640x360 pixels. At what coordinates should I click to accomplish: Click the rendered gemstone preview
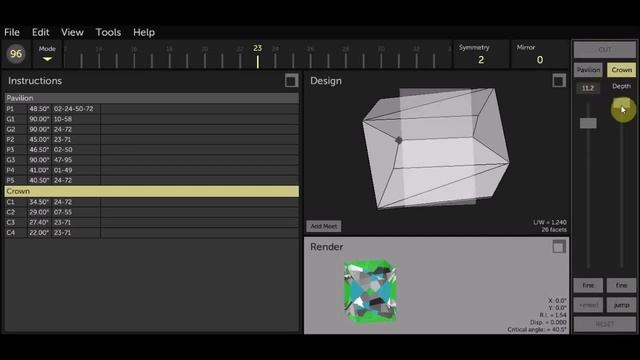tap(371, 291)
